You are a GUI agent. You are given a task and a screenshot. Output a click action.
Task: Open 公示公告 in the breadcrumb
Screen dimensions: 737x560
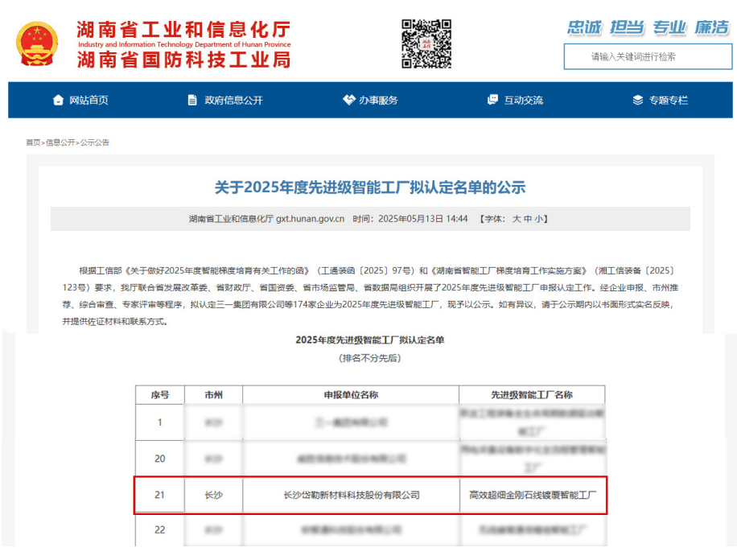95,142
